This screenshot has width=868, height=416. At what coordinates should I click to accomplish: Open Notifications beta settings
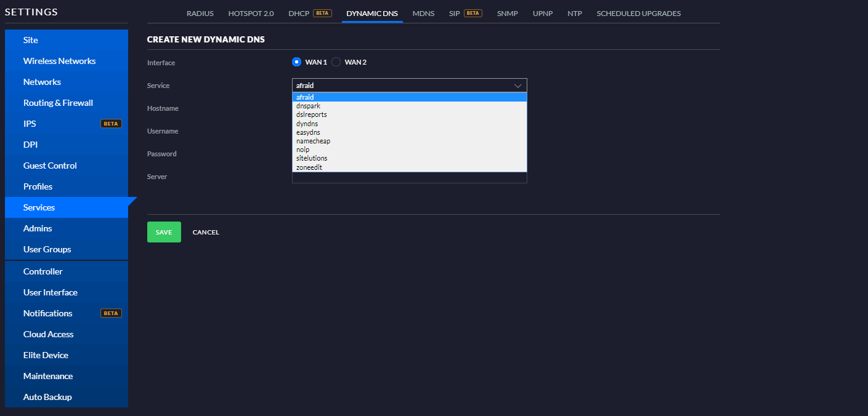point(47,313)
